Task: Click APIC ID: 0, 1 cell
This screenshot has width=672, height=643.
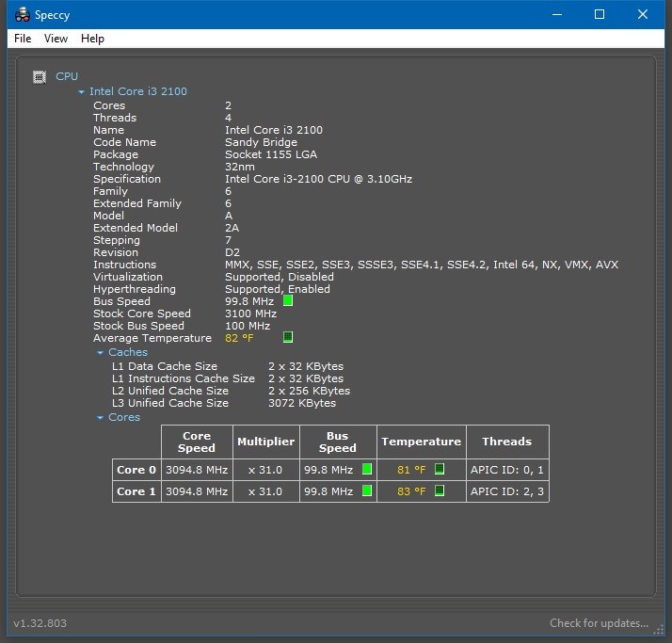Action: (x=507, y=470)
